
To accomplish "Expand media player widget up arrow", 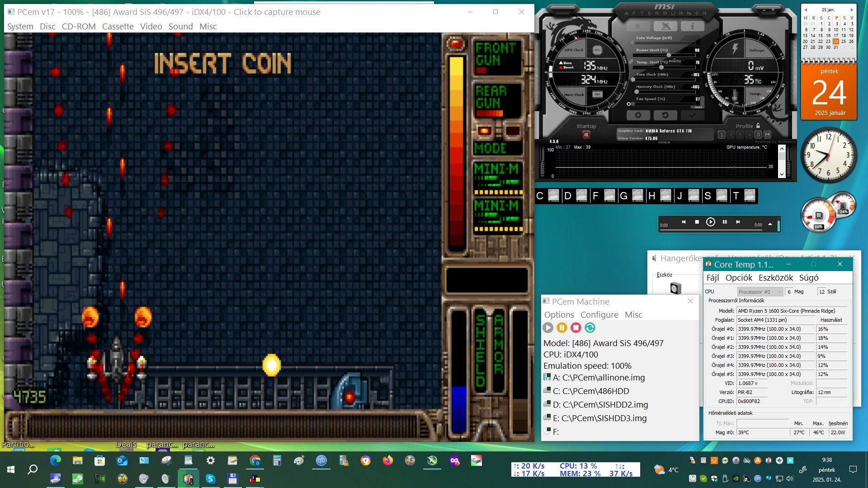I will point(770,224).
